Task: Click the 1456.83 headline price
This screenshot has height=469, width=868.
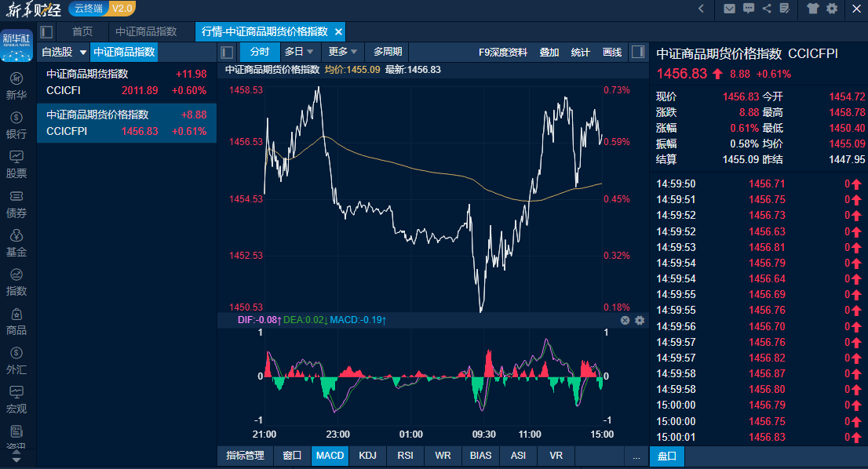Action: [681, 74]
